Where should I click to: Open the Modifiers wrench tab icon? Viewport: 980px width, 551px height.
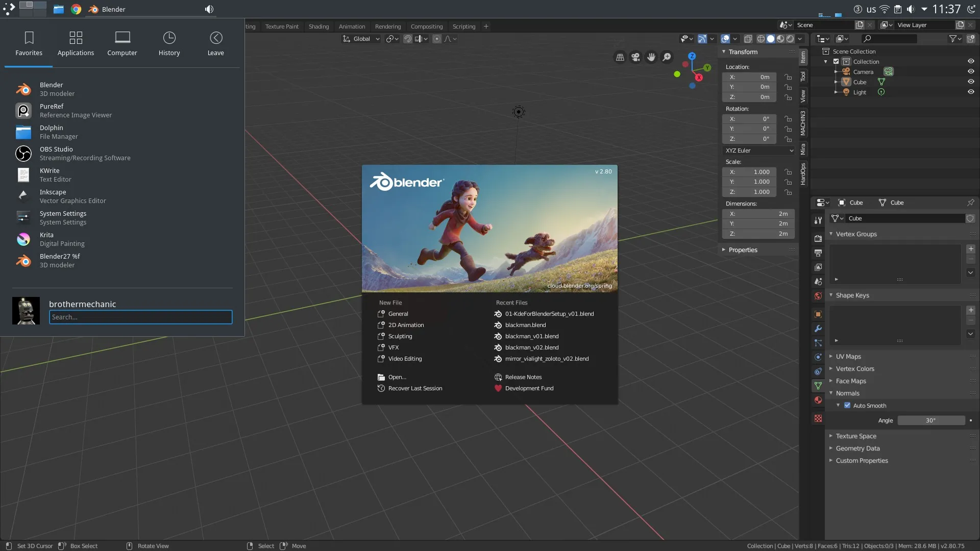click(x=818, y=329)
